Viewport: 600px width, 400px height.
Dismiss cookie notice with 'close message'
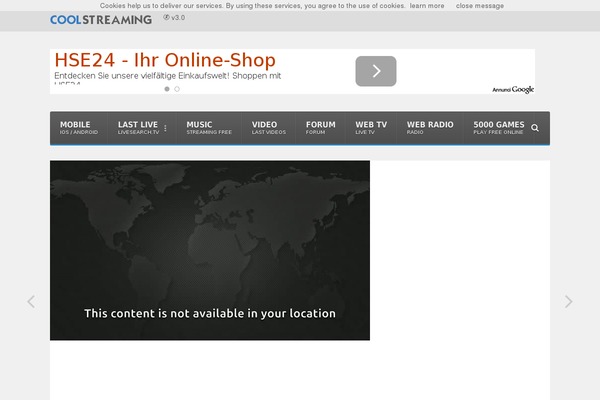[x=480, y=6]
